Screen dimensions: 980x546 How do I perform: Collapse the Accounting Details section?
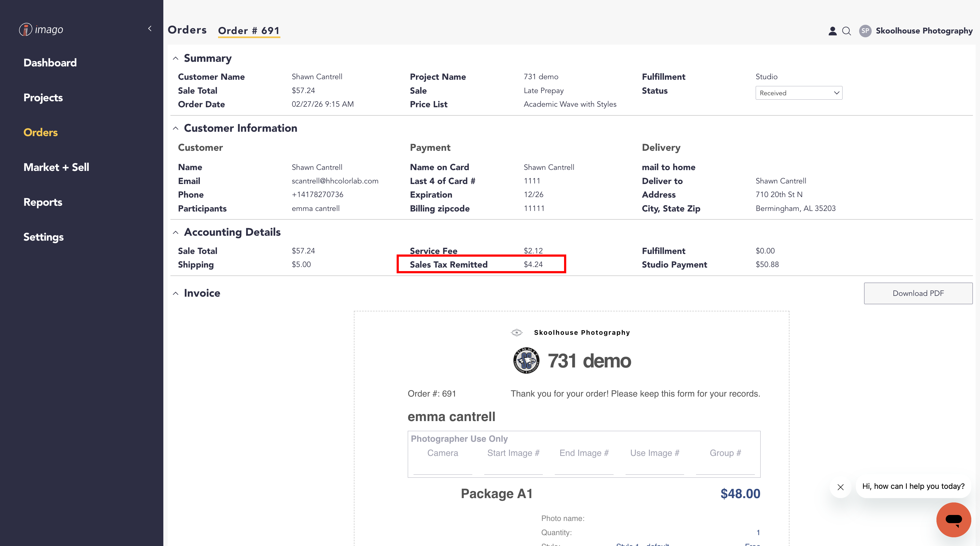pos(175,232)
